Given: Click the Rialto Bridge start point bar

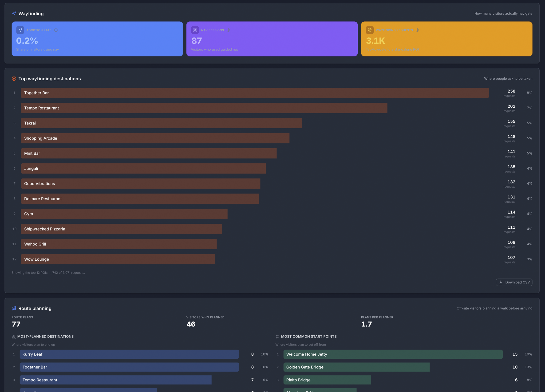Looking at the screenshot, I should point(327,380).
